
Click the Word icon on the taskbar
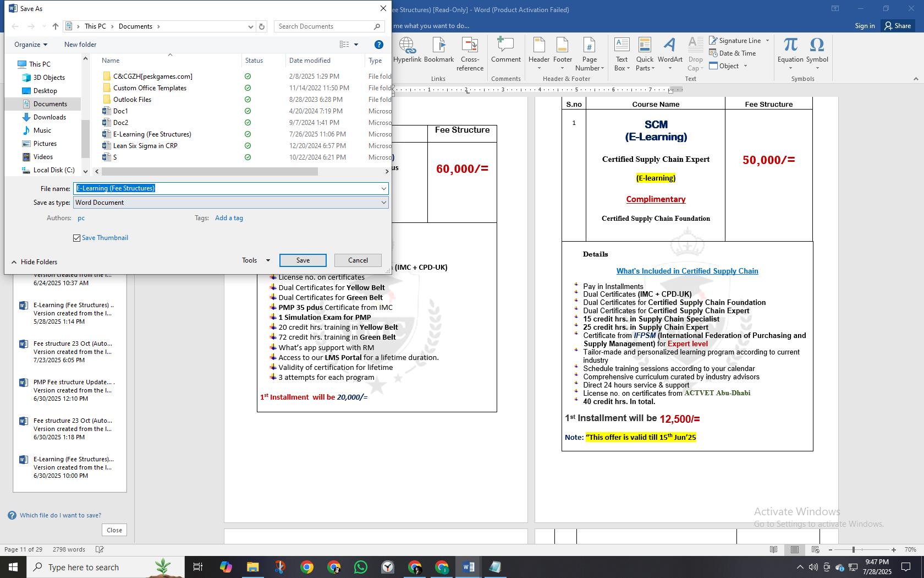click(x=469, y=567)
